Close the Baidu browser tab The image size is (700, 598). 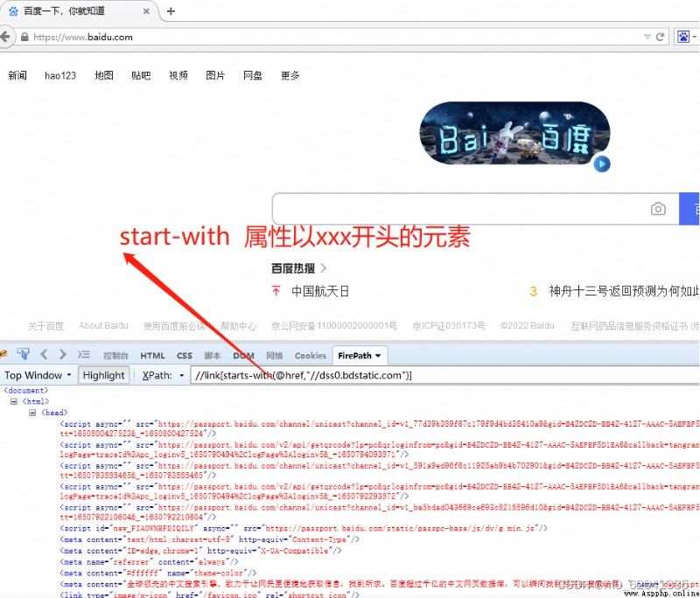point(146,11)
